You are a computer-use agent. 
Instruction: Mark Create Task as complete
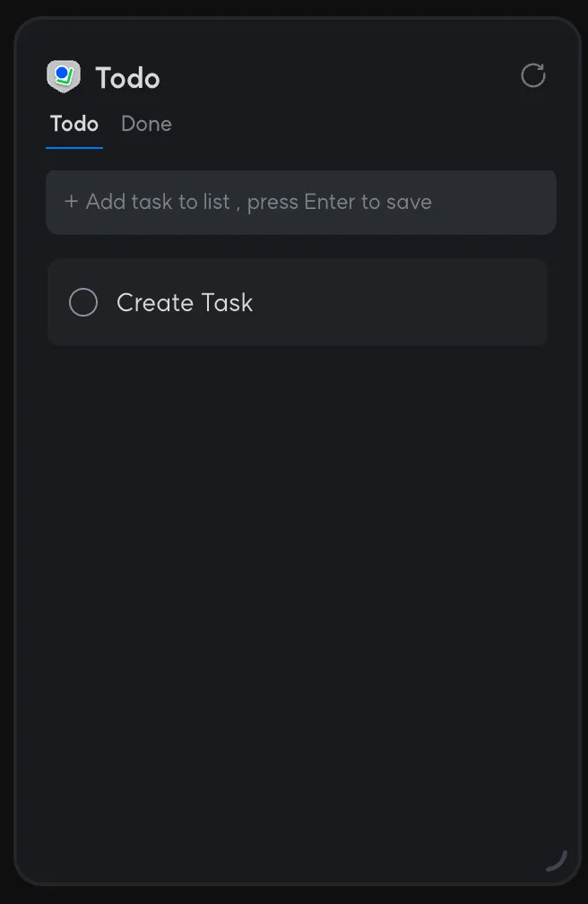(83, 302)
